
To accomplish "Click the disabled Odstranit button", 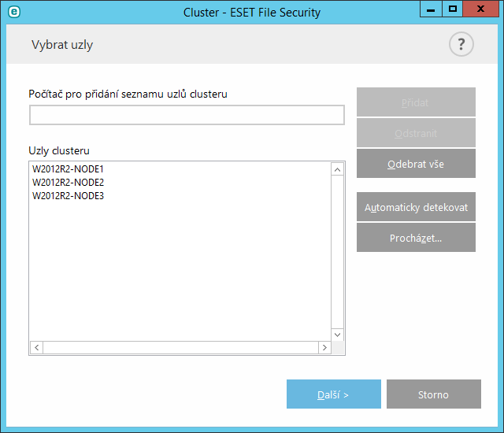I will [x=416, y=133].
